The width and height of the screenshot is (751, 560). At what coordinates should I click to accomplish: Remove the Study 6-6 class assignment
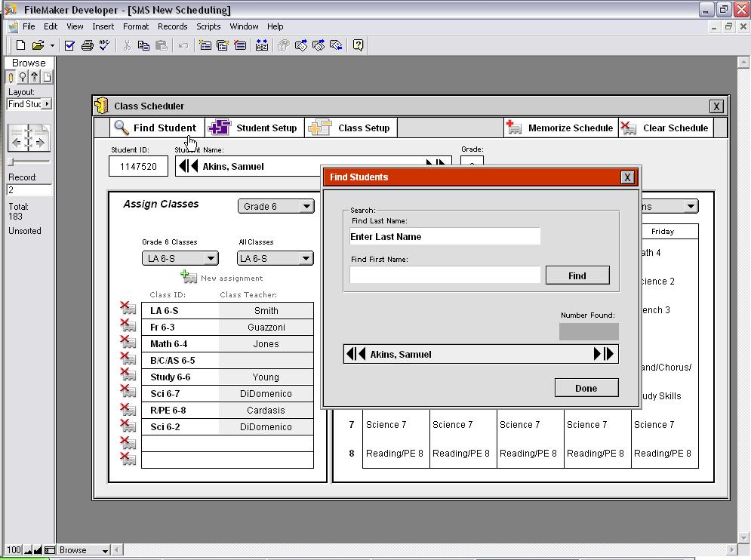point(128,374)
